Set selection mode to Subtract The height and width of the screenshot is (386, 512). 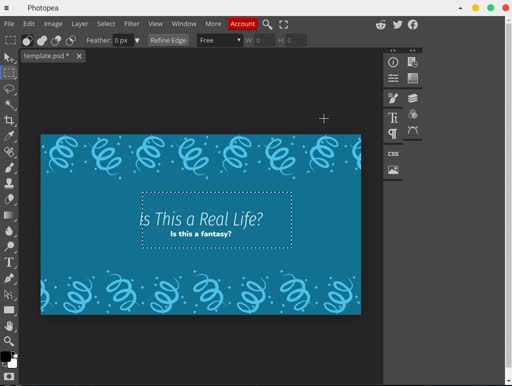[56, 41]
